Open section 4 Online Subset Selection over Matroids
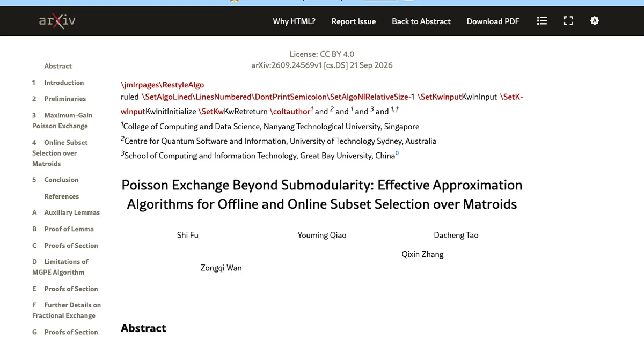This screenshot has height=338, width=644. (60, 153)
